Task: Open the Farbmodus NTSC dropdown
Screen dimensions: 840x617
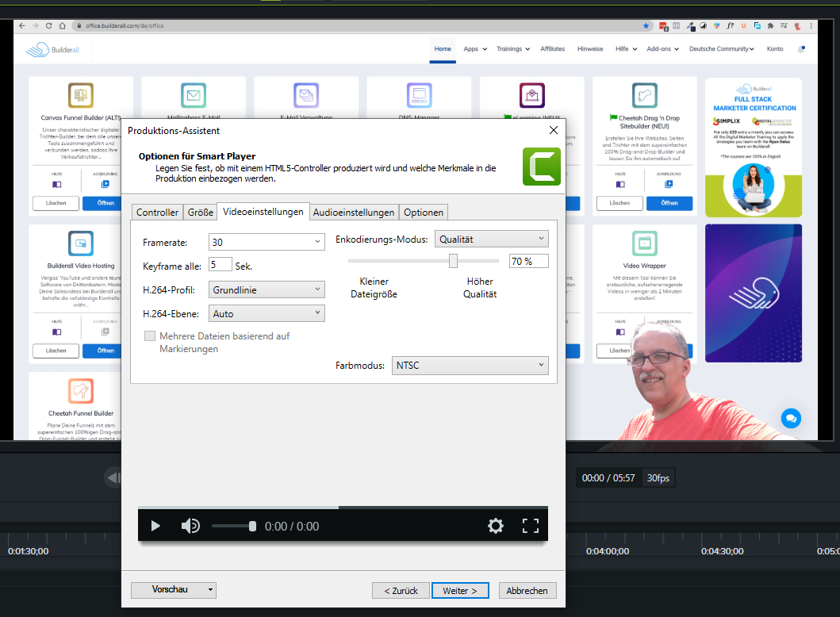Action: 470,366
